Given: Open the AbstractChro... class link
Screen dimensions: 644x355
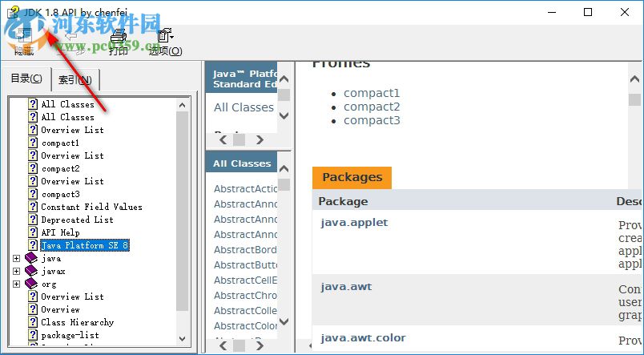Looking at the screenshot, I should tap(246, 296).
